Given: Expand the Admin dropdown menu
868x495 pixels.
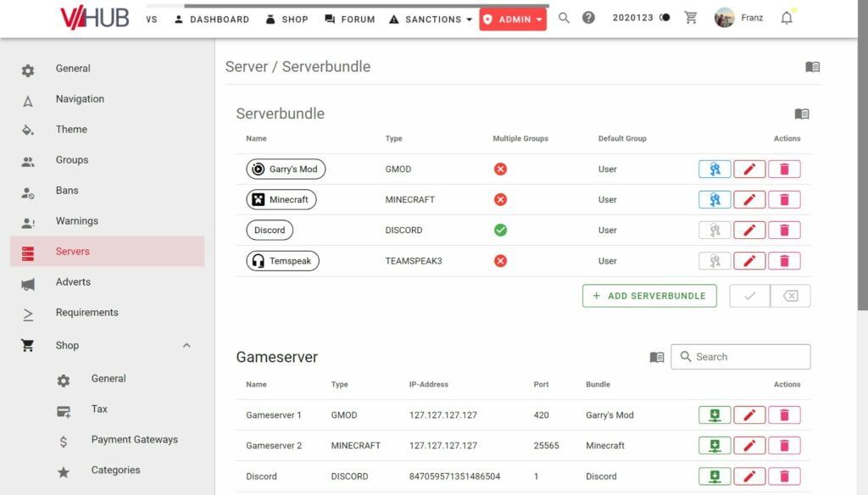Looking at the screenshot, I should tap(513, 19).
